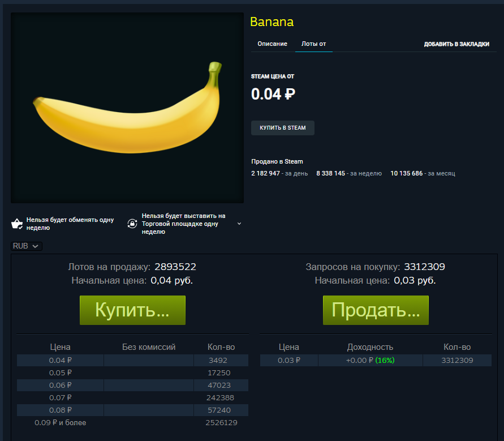The width and height of the screenshot is (504, 441).
Task: Click the market lock restriction icon
Action: coord(132,224)
